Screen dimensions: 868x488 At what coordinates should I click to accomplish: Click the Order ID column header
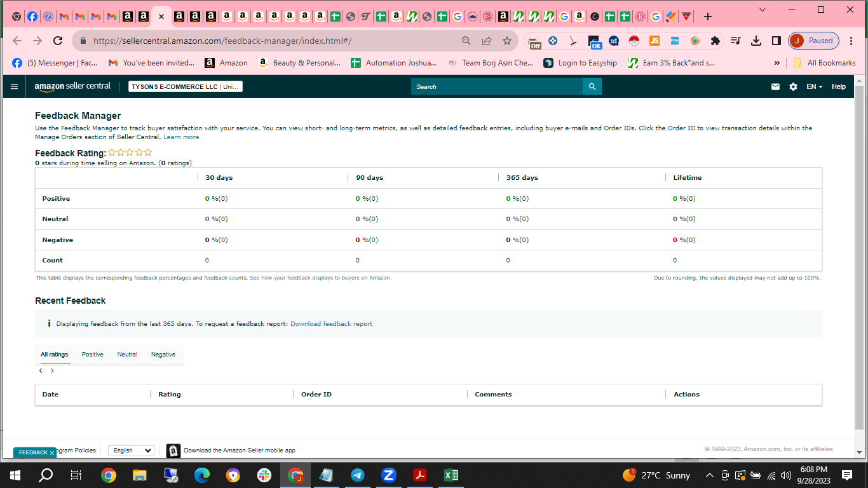316,395
